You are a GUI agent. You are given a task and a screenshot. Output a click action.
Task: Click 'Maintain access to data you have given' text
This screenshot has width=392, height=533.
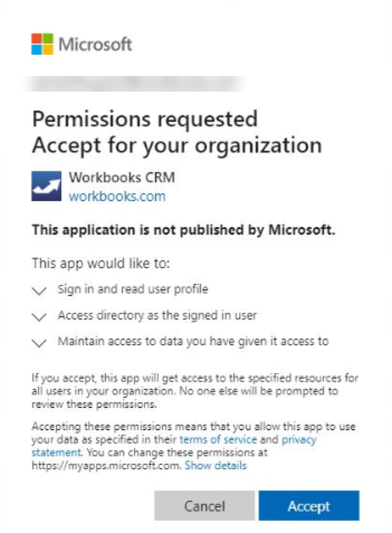point(193,341)
